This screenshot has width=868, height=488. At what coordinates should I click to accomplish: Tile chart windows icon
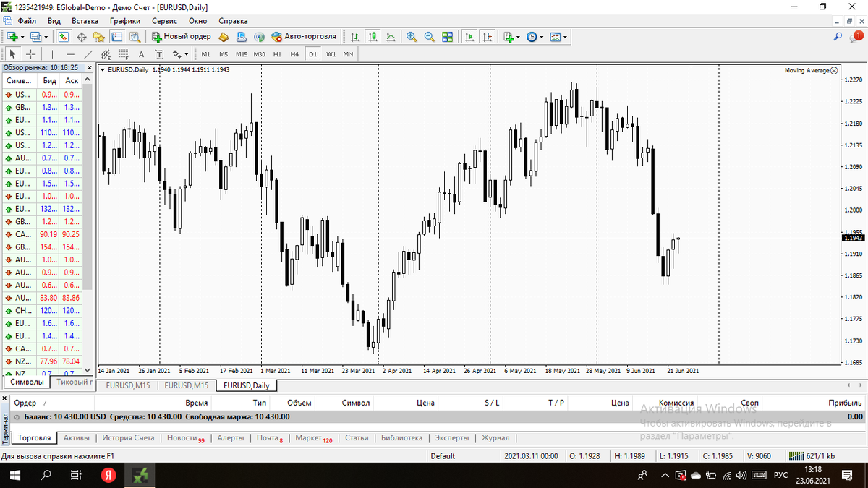pyautogui.click(x=447, y=36)
